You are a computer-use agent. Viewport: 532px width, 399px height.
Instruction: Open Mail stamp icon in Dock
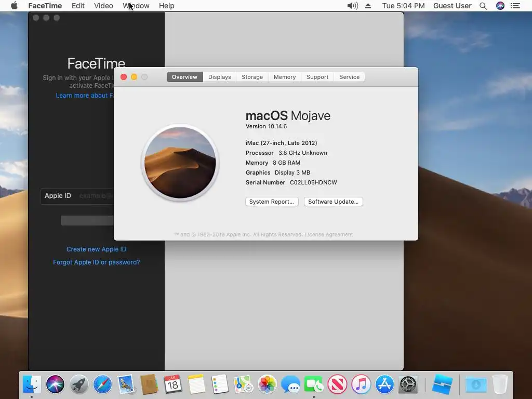point(126,384)
